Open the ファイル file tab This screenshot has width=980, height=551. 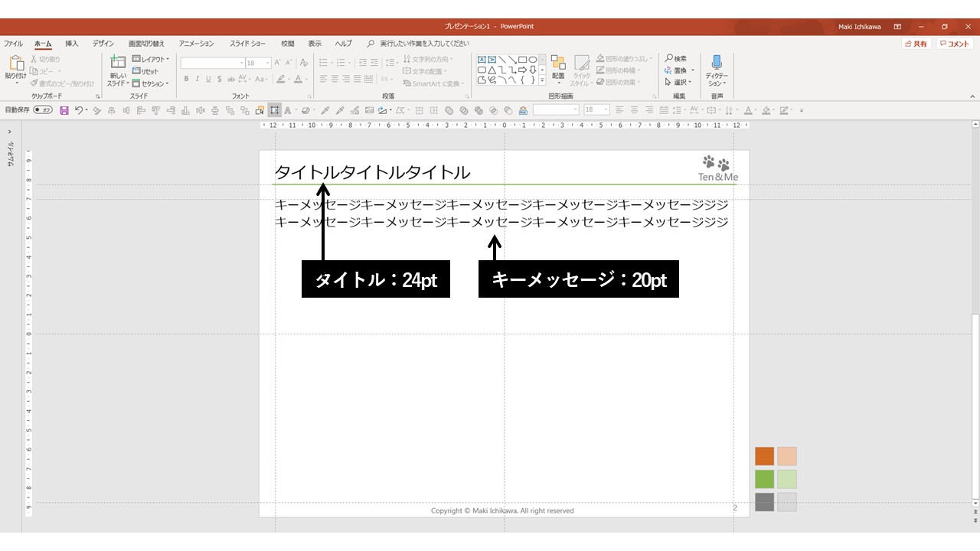click(13, 44)
